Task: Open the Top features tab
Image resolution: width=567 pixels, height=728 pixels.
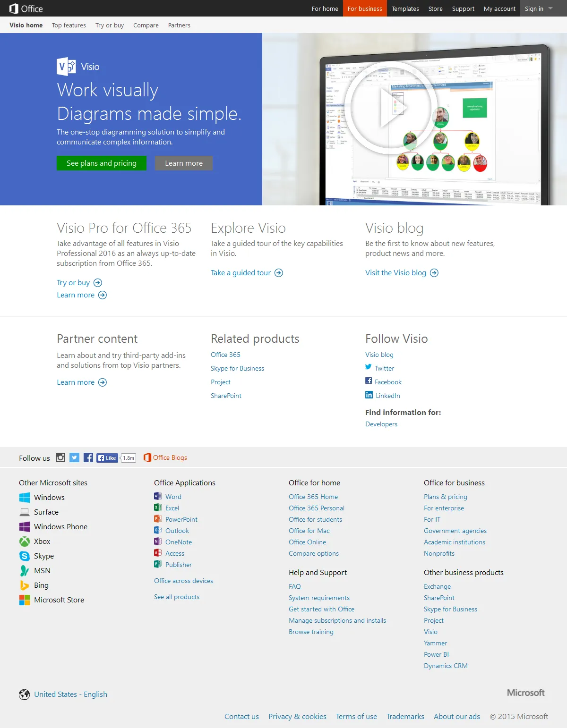Action: coord(69,25)
